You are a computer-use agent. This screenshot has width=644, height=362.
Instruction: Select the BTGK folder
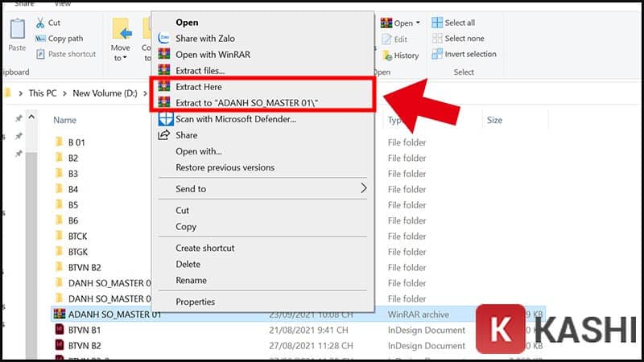78,252
